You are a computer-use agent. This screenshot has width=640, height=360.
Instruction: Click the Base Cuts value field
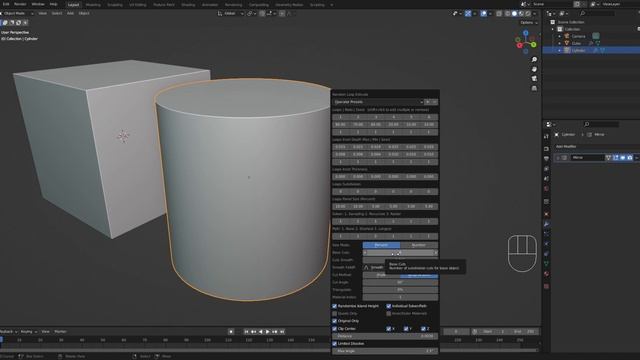click(400, 253)
